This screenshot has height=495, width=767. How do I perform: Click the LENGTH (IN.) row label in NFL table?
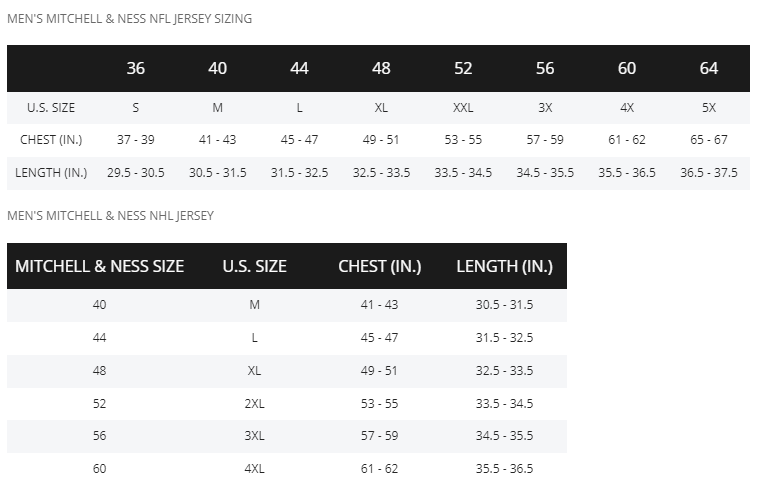pyautogui.click(x=51, y=173)
